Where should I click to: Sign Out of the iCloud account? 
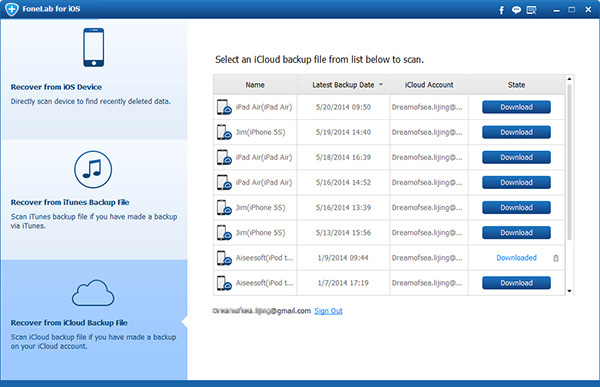coord(328,311)
